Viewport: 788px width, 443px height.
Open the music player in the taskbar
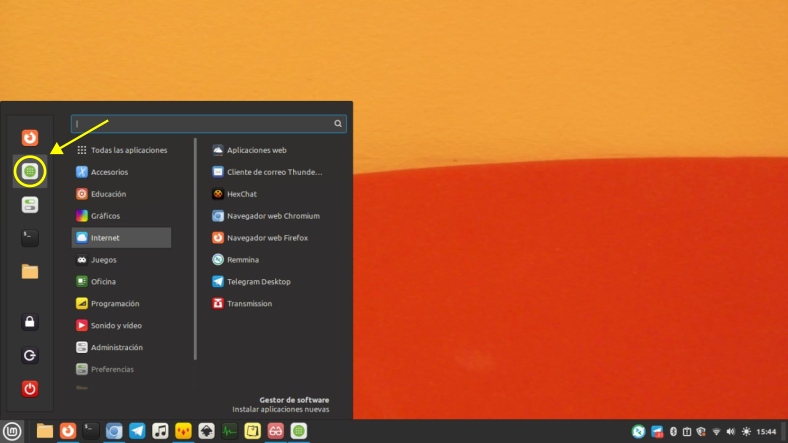coord(160,431)
